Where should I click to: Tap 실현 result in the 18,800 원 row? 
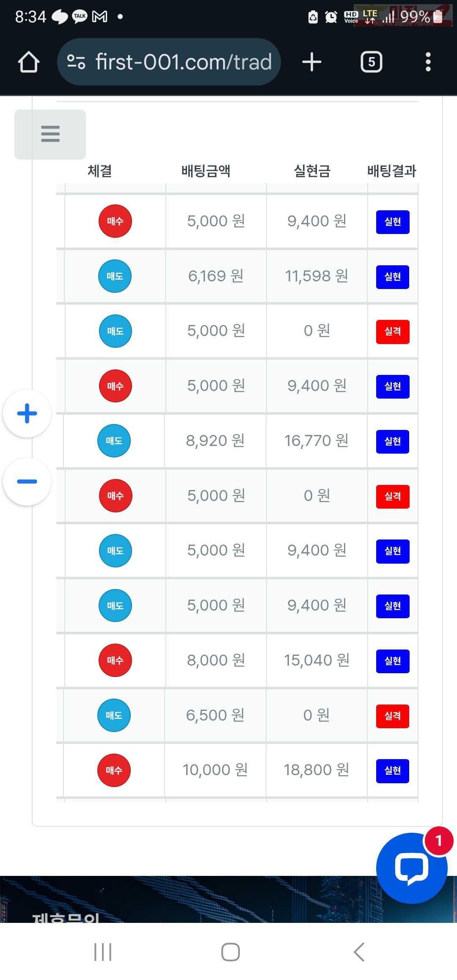[x=392, y=771]
